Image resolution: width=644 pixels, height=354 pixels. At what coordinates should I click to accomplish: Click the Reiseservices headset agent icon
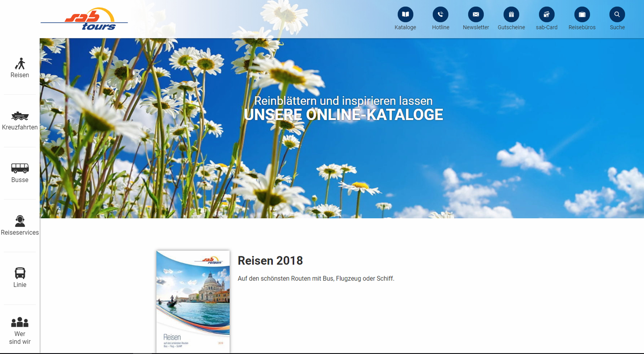(20, 221)
